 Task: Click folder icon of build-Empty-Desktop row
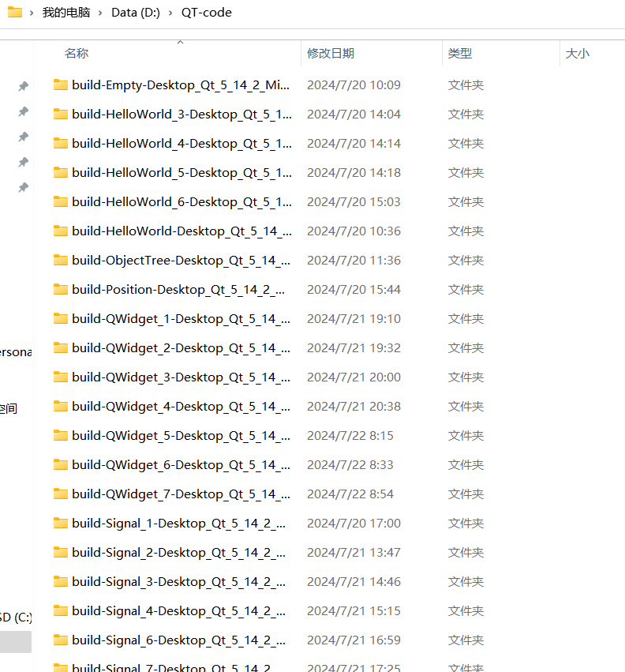(61, 84)
